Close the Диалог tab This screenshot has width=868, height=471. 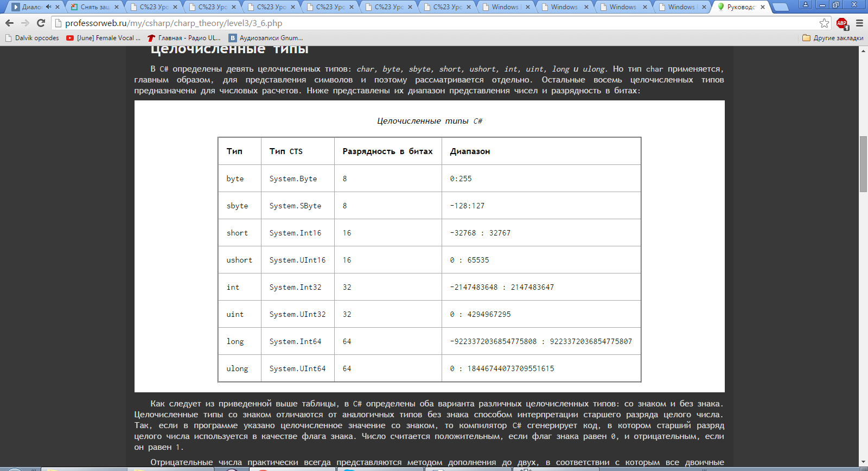click(58, 7)
